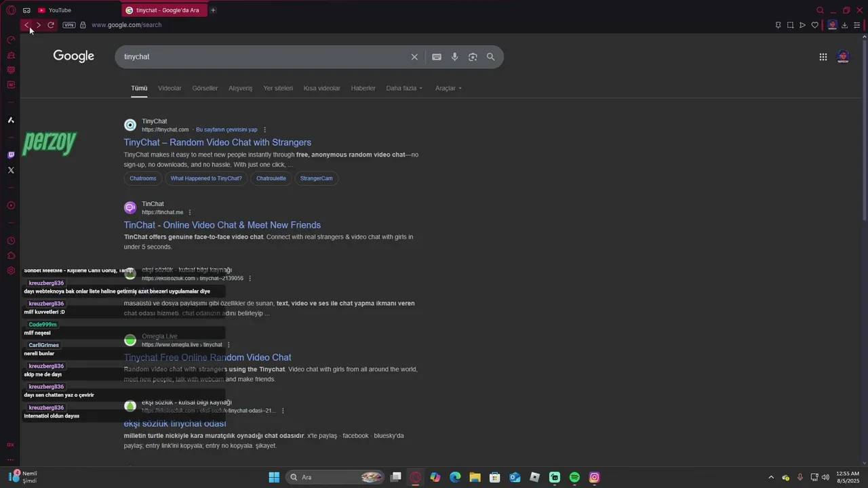This screenshot has height=488, width=868.
Task: Search open tabs with the magnifier icon
Action: pyautogui.click(x=820, y=10)
